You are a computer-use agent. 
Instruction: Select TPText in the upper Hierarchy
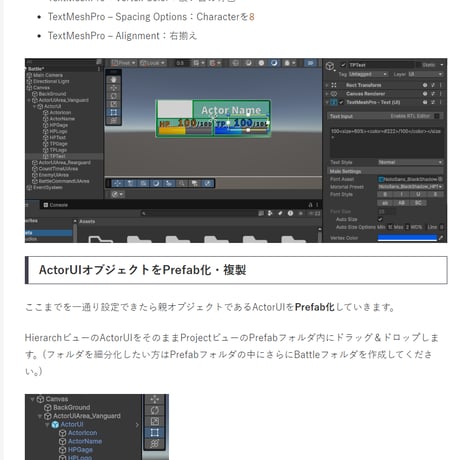(57, 156)
